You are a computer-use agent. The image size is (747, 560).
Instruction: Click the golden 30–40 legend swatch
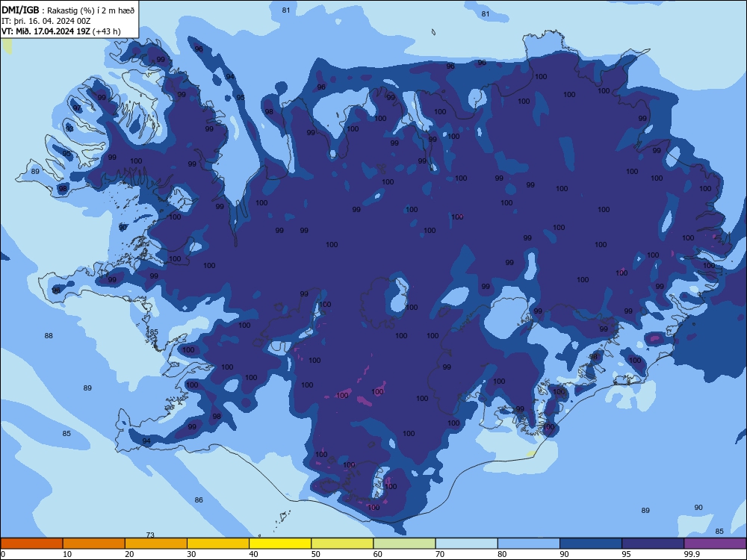218,544
